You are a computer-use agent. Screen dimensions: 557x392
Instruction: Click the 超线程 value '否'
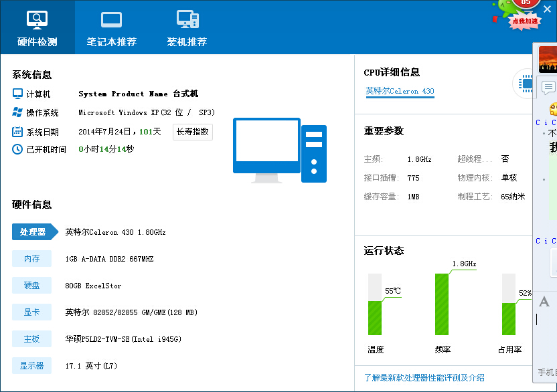point(505,159)
